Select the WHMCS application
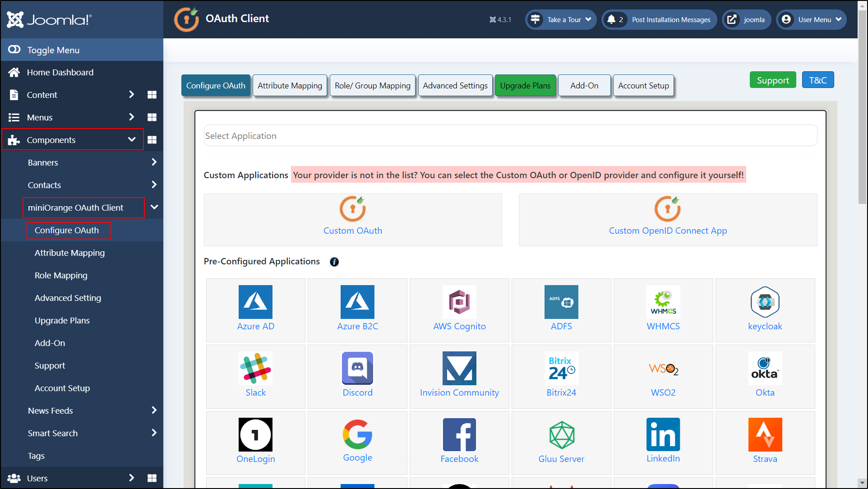 [663, 310]
